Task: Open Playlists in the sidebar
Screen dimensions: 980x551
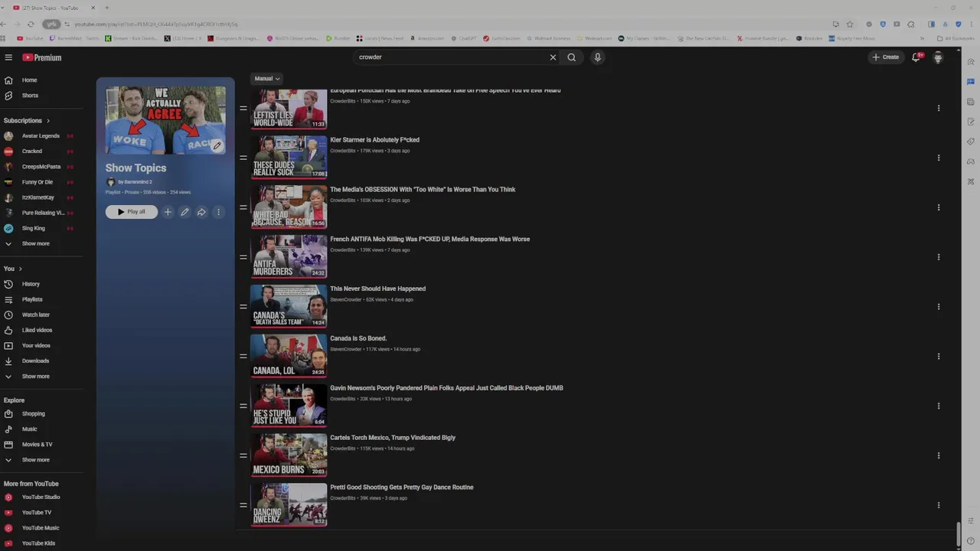Action: [x=32, y=299]
